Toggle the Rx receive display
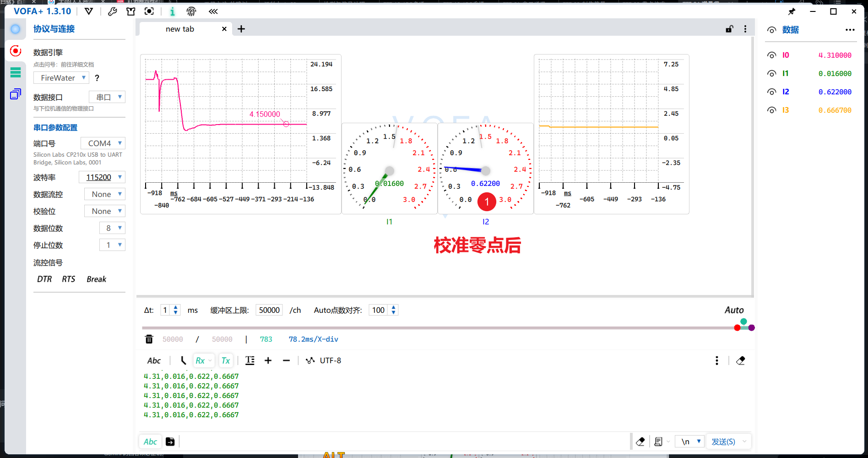 click(201, 361)
